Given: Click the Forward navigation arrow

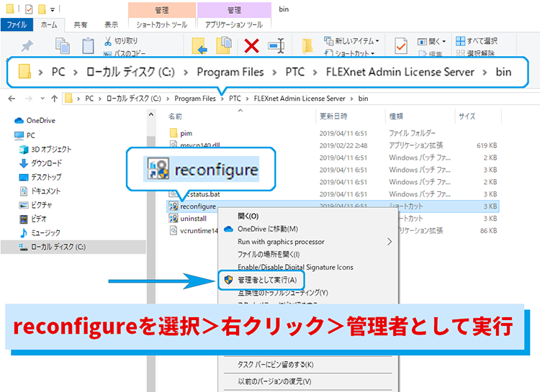Looking at the screenshot, I should (x=29, y=99).
